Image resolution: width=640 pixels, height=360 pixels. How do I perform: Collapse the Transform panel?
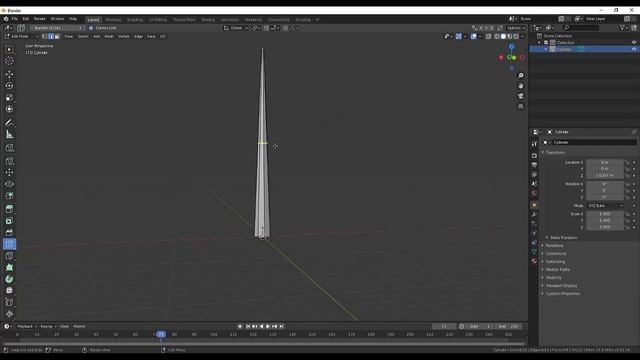click(x=555, y=152)
